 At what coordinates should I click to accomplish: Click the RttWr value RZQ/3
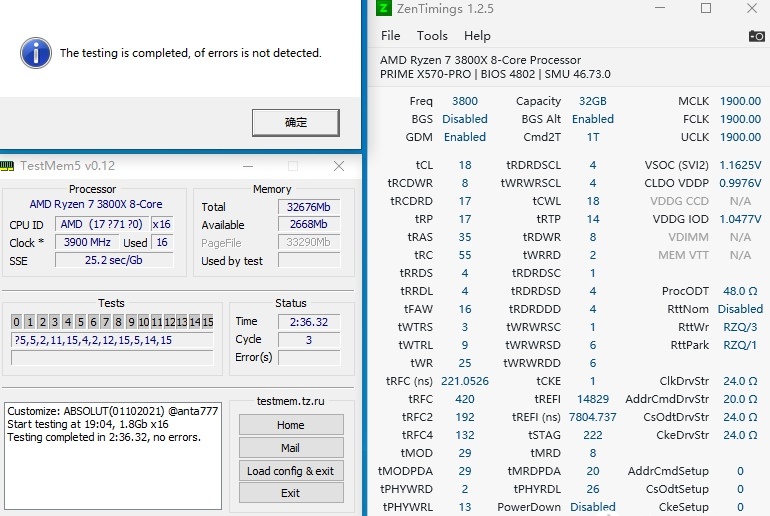click(740, 327)
